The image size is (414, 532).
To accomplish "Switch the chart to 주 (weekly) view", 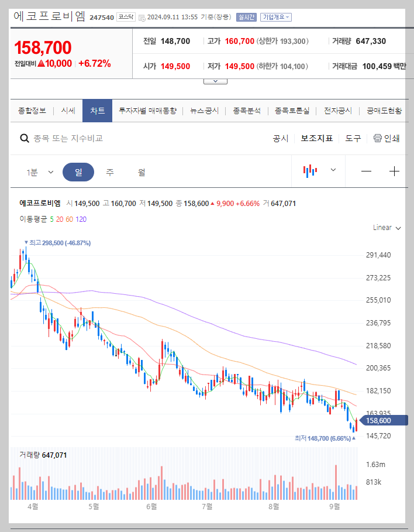I will coord(109,171).
